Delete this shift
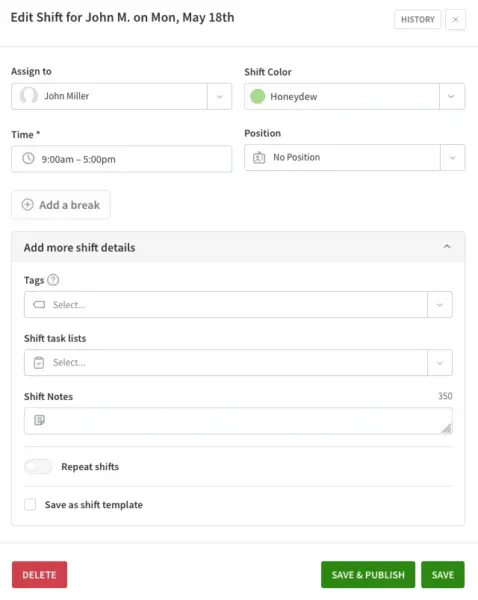The height and width of the screenshot is (600, 478). click(x=39, y=574)
